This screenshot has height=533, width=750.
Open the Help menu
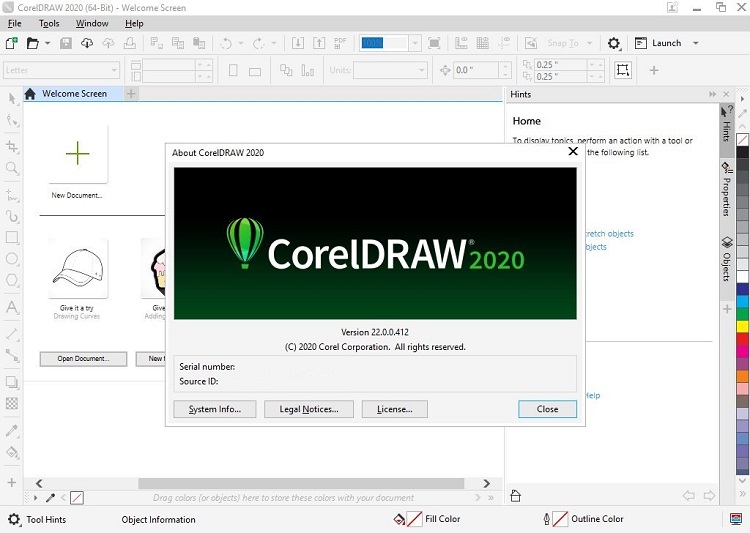[x=134, y=23]
